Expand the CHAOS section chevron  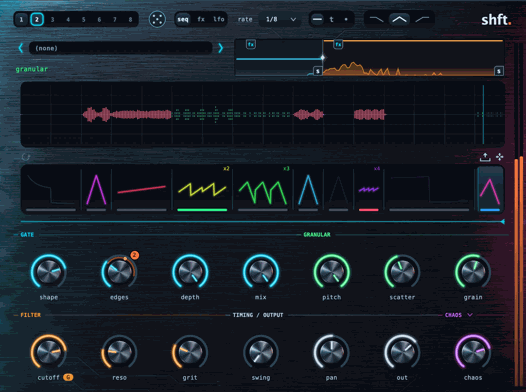pyautogui.click(x=470, y=315)
